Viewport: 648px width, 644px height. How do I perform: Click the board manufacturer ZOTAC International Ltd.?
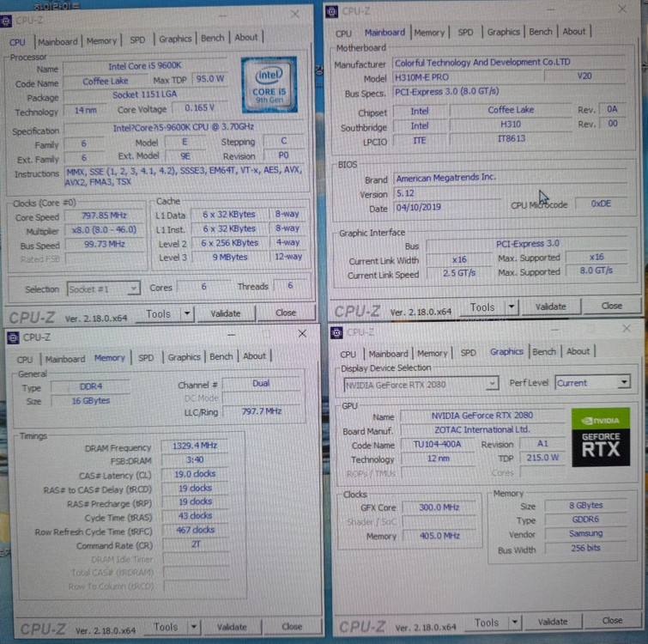click(x=482, y=430)
